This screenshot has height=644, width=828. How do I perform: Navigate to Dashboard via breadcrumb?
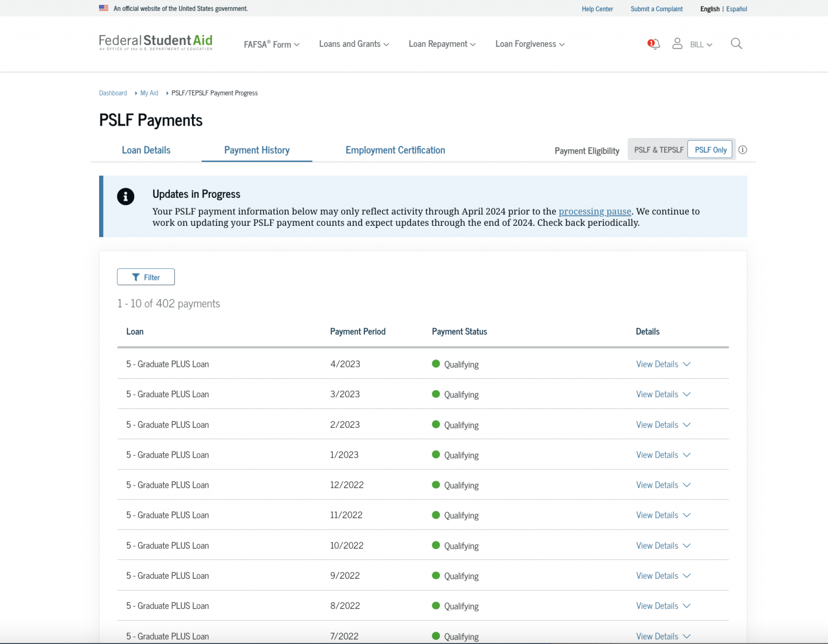click(113, 93)
